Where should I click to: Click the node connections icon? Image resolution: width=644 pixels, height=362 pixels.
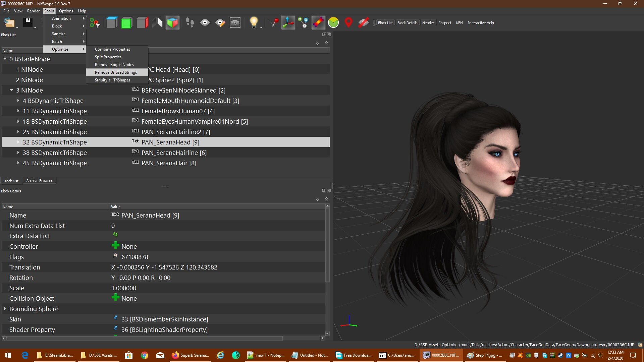(304, 23)
